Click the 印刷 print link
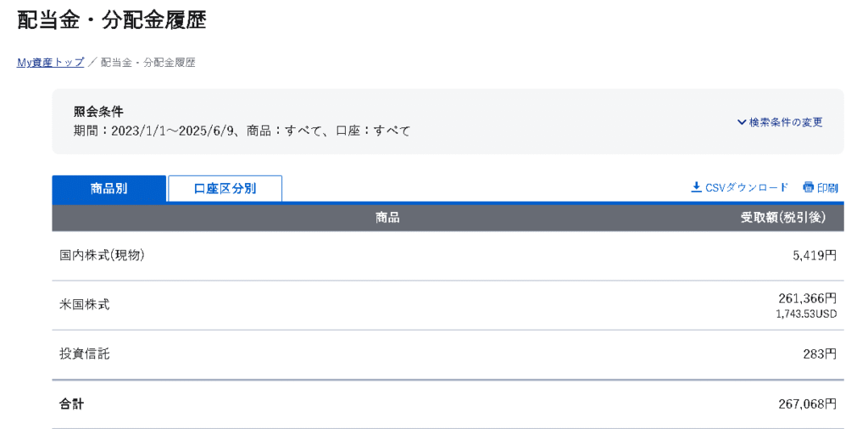The width and height of the screenshot is (868, 445). [x=827, y=188]
